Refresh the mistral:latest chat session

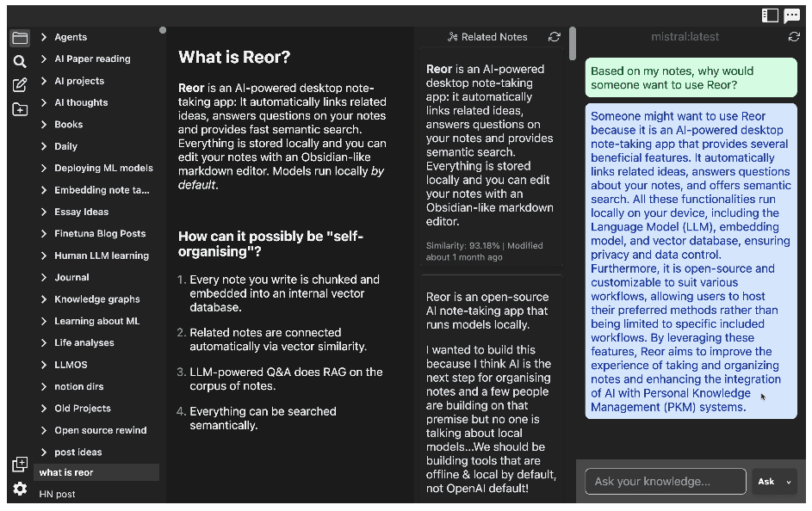click(794, 37)
